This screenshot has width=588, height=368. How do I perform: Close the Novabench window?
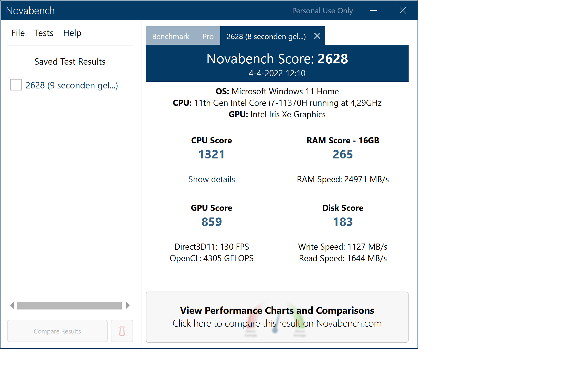(403, 11)
